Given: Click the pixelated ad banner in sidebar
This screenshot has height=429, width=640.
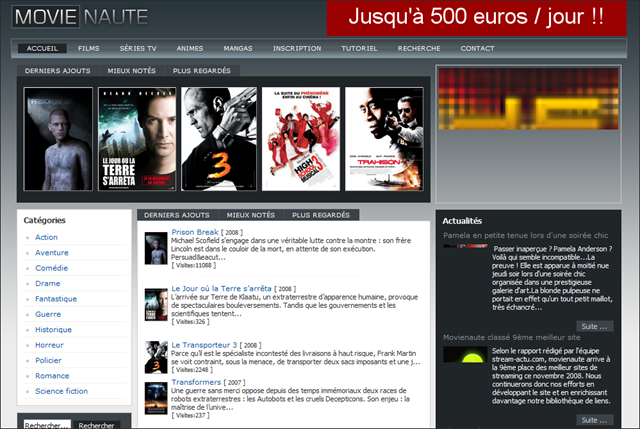Looking at the screenshot, I should tap(528, 99).
